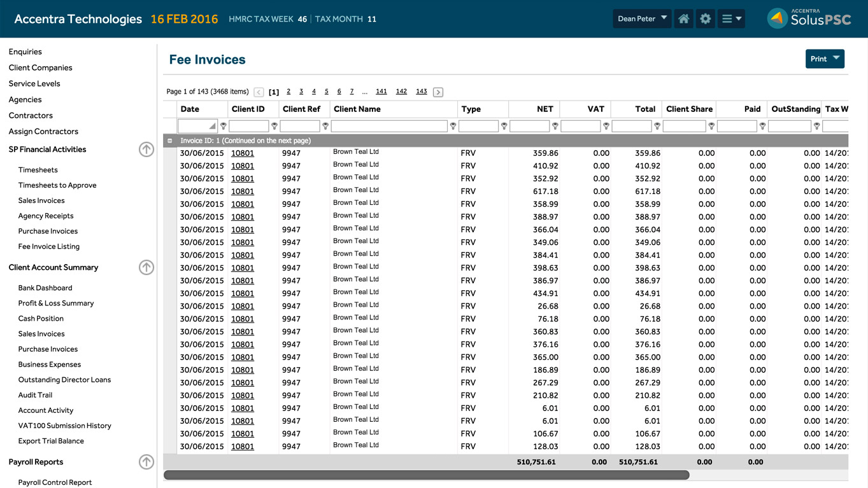Click the SolusPSC logo

tap(809, 18)
